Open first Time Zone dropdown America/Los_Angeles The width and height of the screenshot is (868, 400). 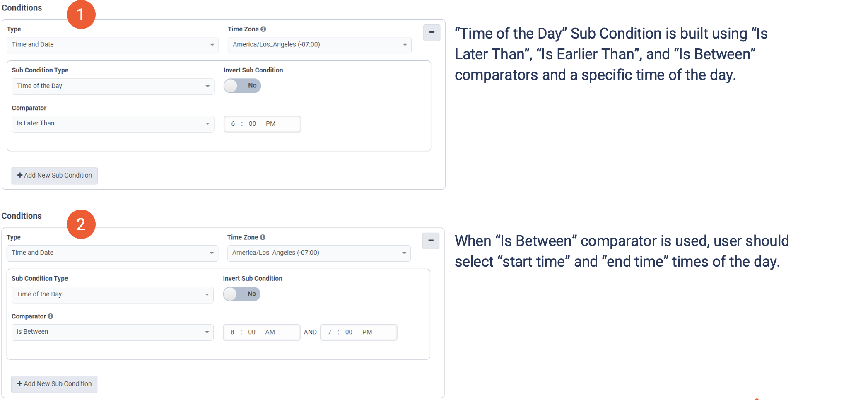click(319, 45)
